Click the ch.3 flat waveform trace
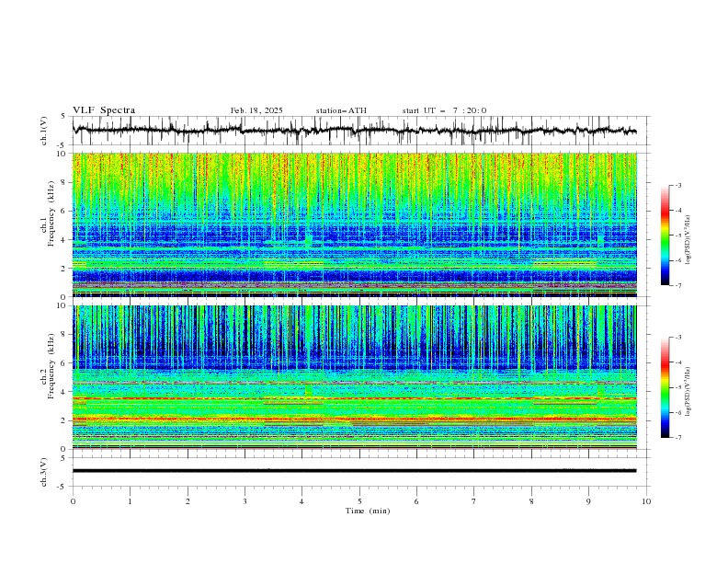The image size is (728, 563). pyautogui.click(x=354, y=471)
